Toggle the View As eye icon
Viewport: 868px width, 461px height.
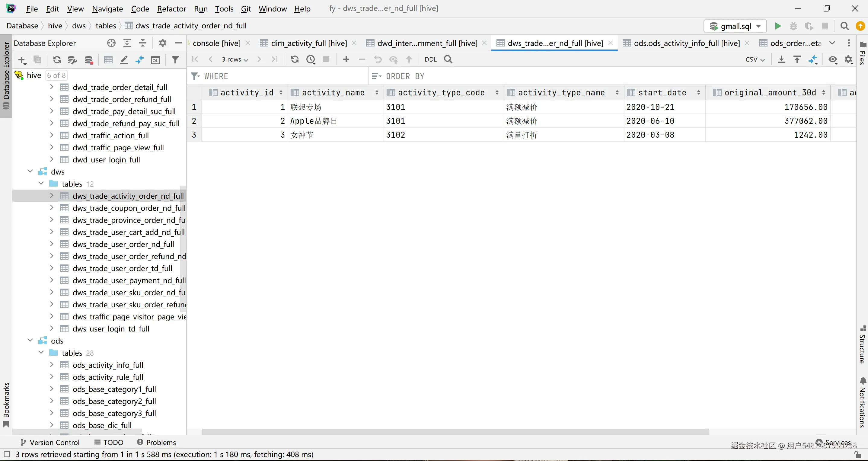click(833, 59)
